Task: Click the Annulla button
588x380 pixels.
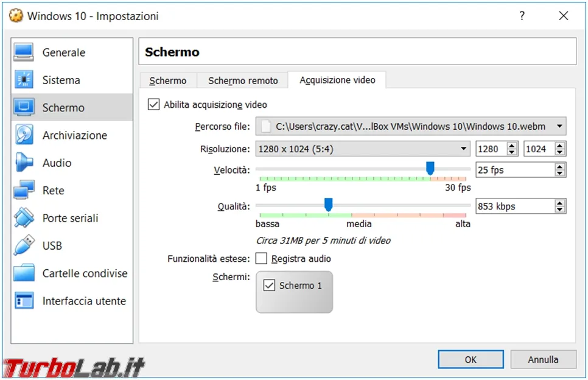Action: (x=543, y=359)
